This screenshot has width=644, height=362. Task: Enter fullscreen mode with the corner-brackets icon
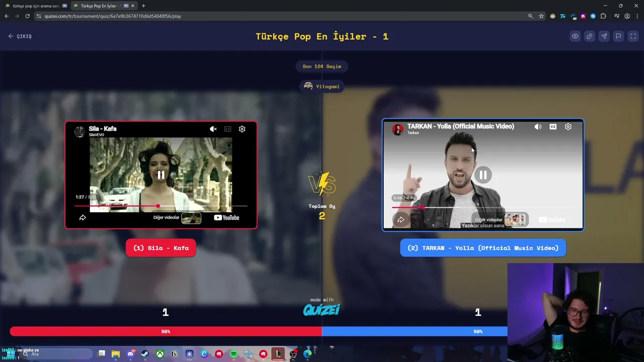click(633, 36)
